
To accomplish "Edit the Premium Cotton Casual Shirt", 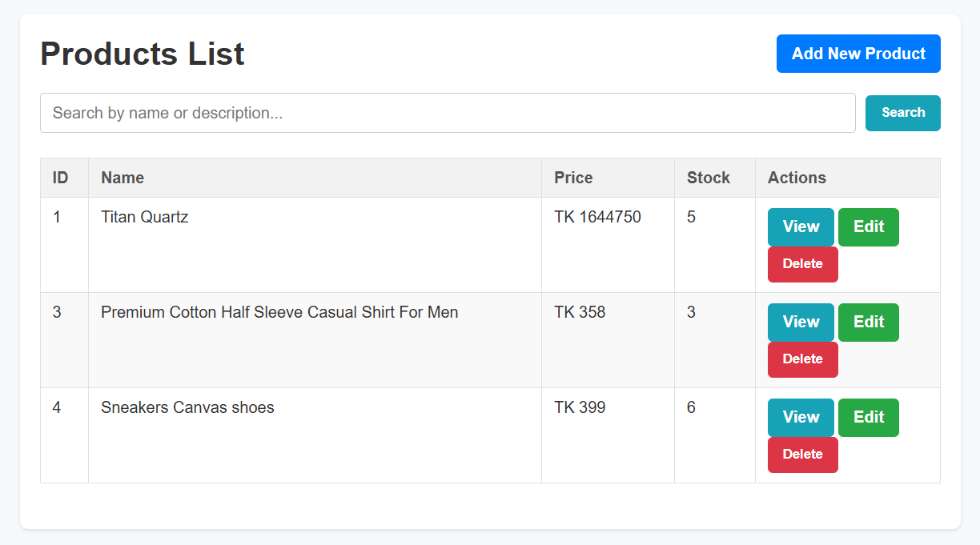I will point(869,322).
